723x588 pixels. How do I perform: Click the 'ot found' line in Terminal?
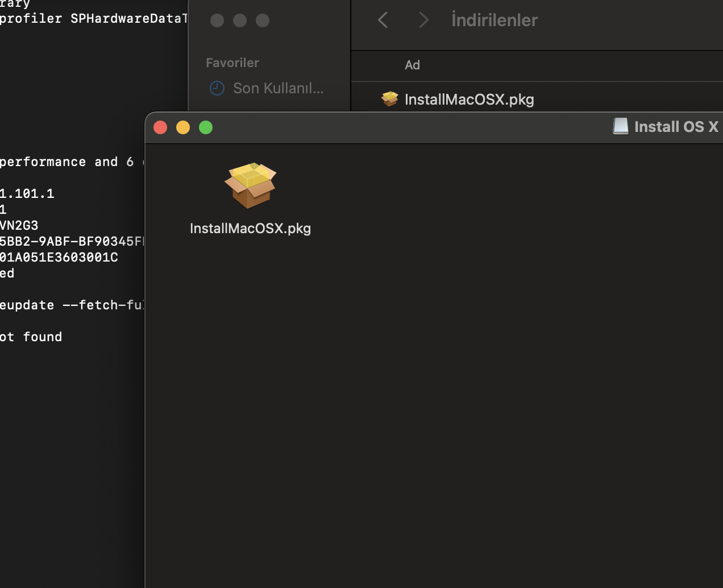31,337
